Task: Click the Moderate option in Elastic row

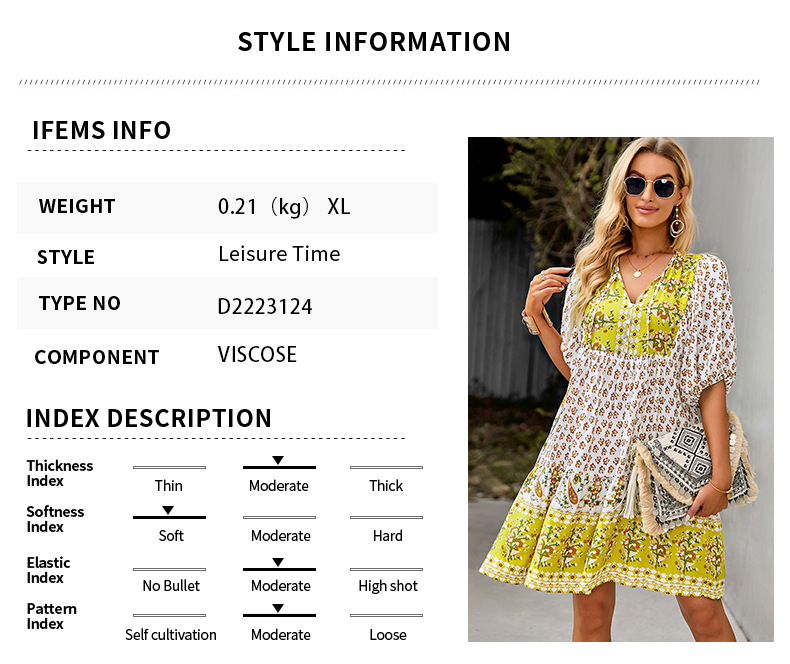Action: pyautogui.click(x=281, y=585)
